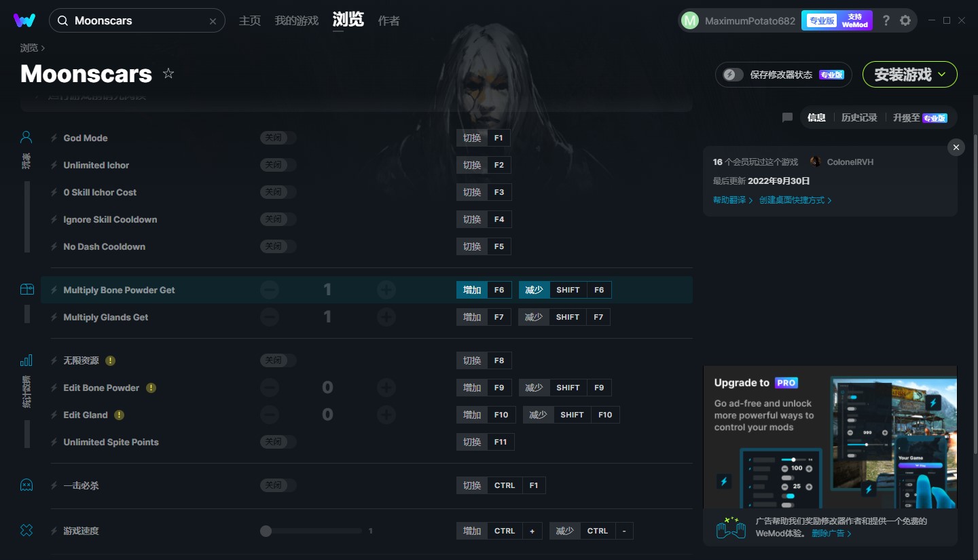
Task: Click the WeMod logo icon
Action: (x=24, y=20)
